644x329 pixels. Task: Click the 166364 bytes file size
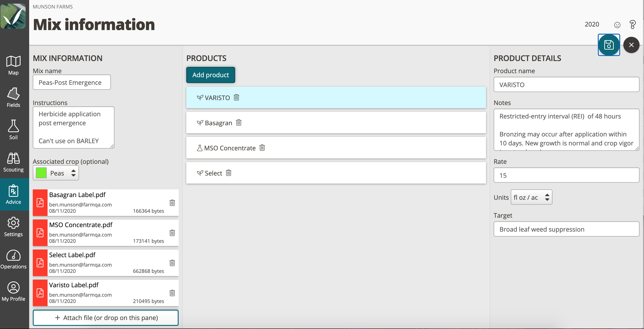click(x=148, y=211)
